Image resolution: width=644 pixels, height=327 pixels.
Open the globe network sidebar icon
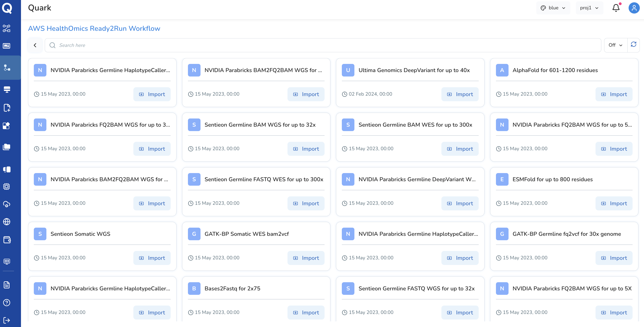[x=7, y=222]
